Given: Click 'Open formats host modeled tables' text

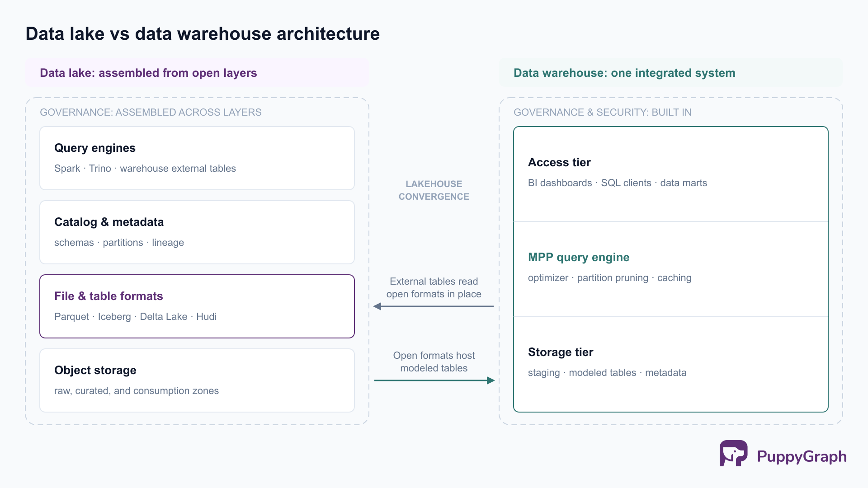Looking at the screenshot, I should tap(434, 362).
